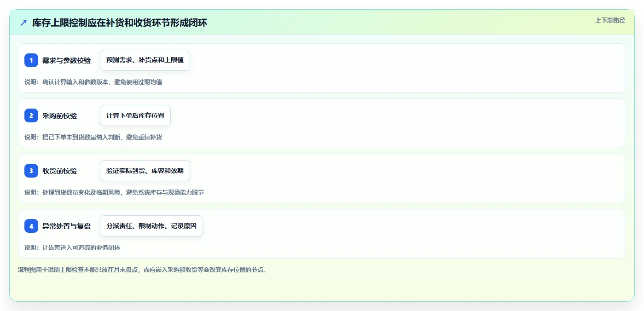Click the step title 收货前校验

(x=60, y=171)
